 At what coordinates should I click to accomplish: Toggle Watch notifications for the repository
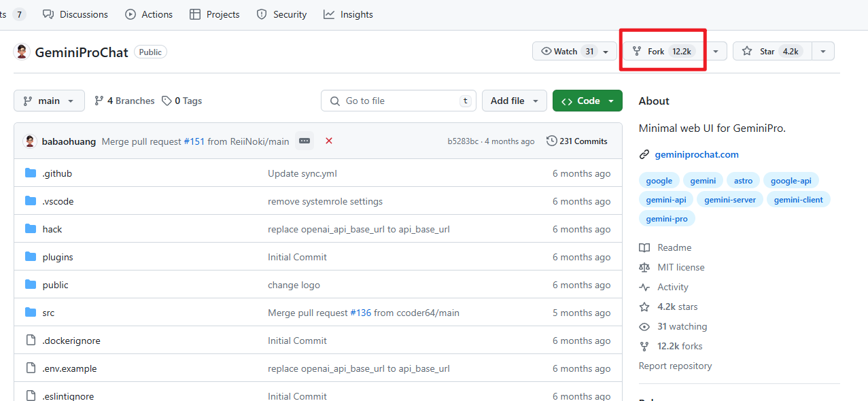[x=574, y=52]
